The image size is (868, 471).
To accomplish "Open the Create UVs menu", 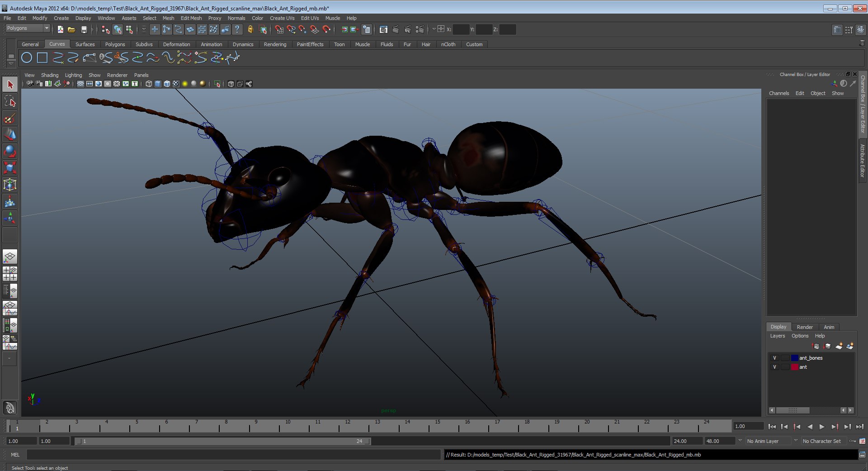I will pos(282,18).
